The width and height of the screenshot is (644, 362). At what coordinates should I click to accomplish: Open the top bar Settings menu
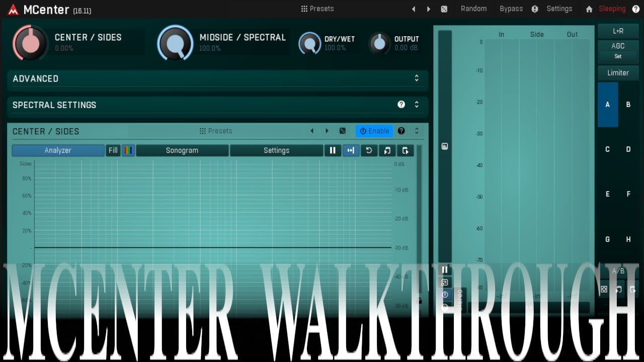coord(559,9)
